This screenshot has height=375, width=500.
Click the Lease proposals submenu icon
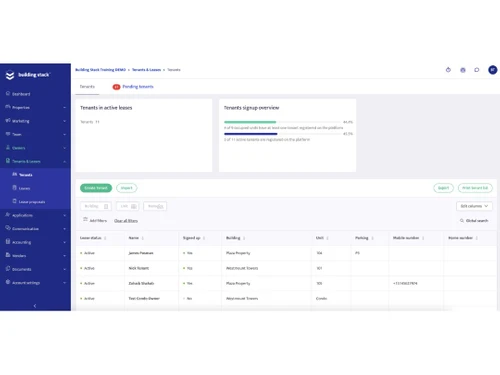[14, 201]
